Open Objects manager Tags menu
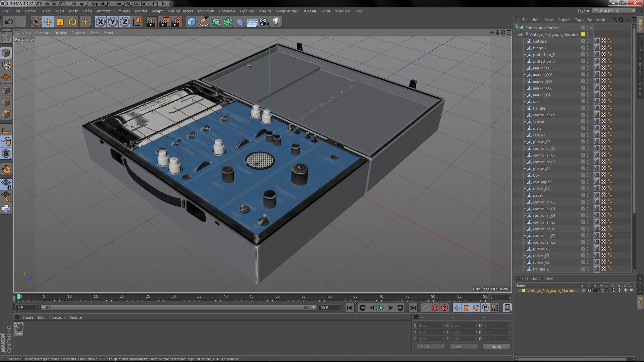The width and height of the screenshot is (644, 362). (579, 20)
